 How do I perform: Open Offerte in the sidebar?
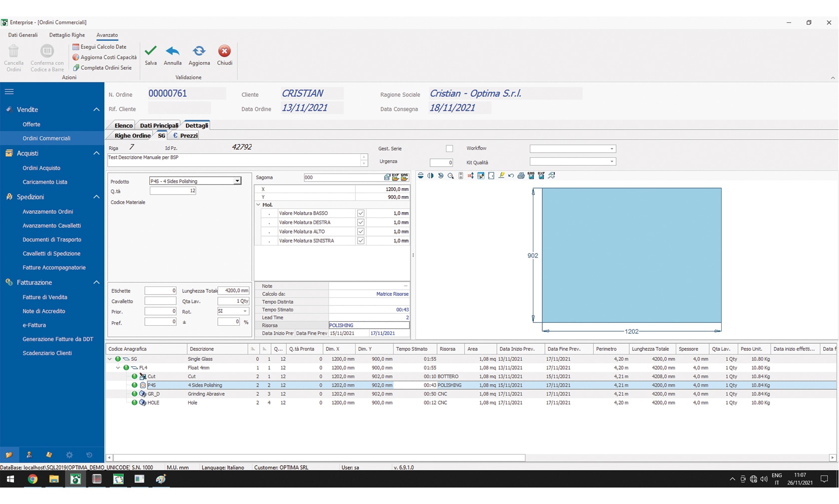pyautogui.click(x=31, y=124)
